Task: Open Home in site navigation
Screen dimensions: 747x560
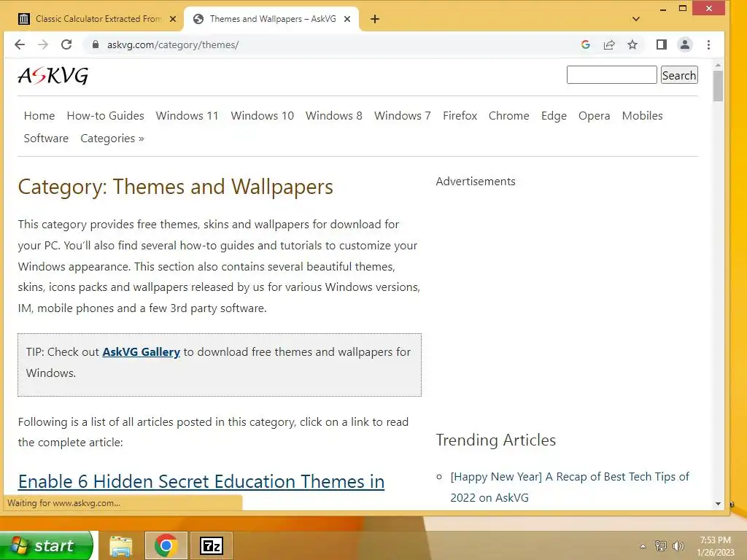Action: tap(39, 116)
